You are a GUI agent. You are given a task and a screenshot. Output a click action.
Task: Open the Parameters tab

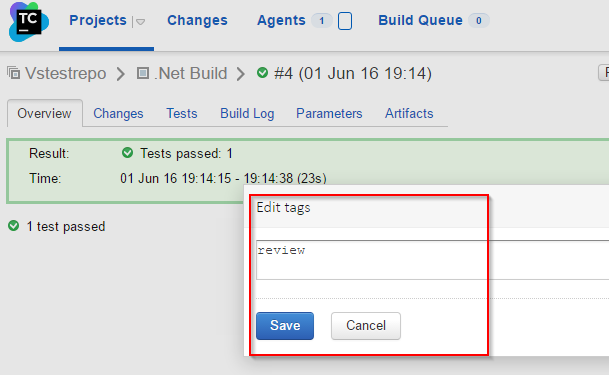click(x=329, y=113)
